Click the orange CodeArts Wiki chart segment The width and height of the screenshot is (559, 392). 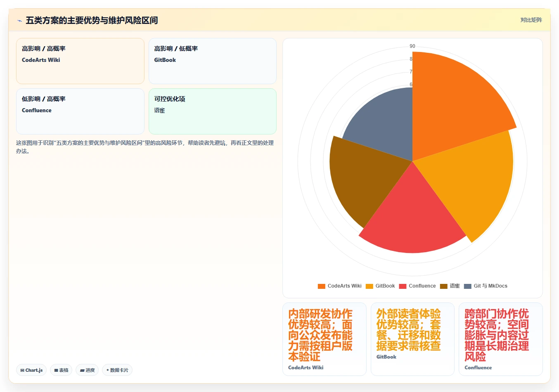pos(450,103)
